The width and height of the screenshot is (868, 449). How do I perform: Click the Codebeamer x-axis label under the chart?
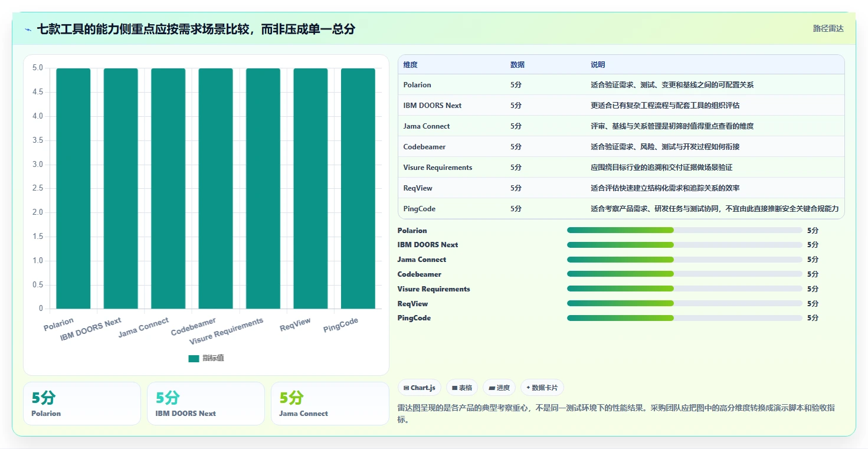click(194, 326)
